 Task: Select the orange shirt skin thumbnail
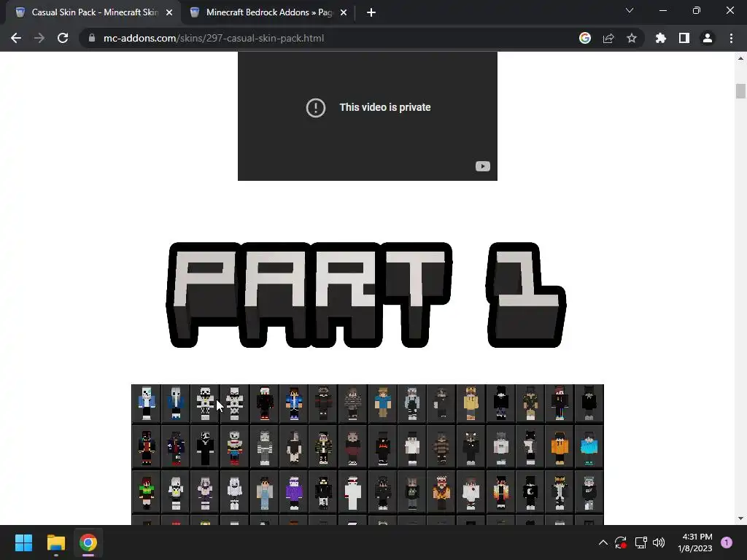(560, 448)
